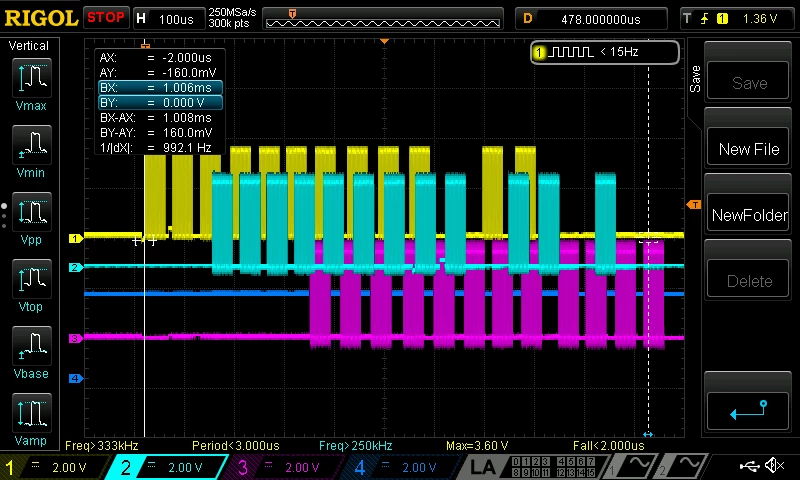This screenshot has width=800, height=480.
Task: Click the BX-AX = 1.008ms readout
Action: [x=156, y=118]
